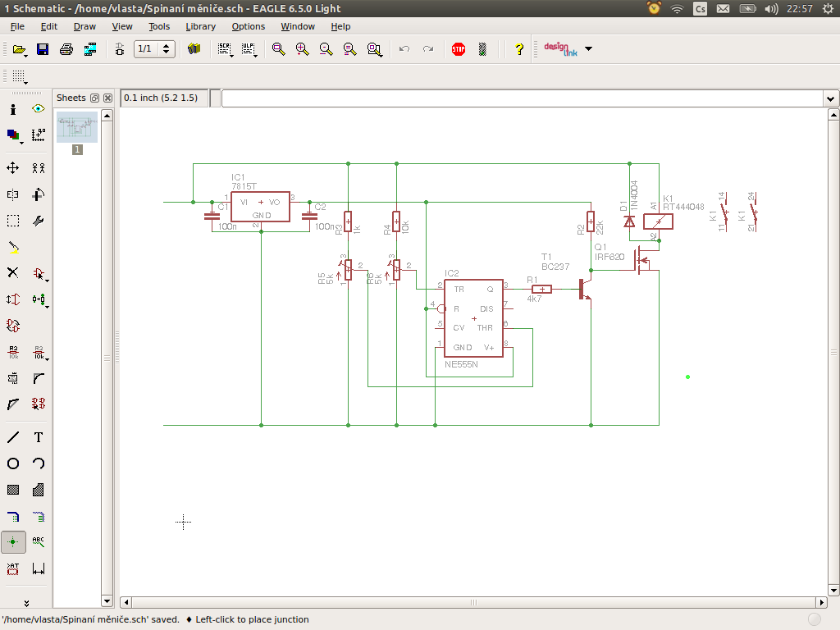The width and height of the screenshot is (840, 630).
Task: Open the Library menu
Action: click(x=200, y=26)
